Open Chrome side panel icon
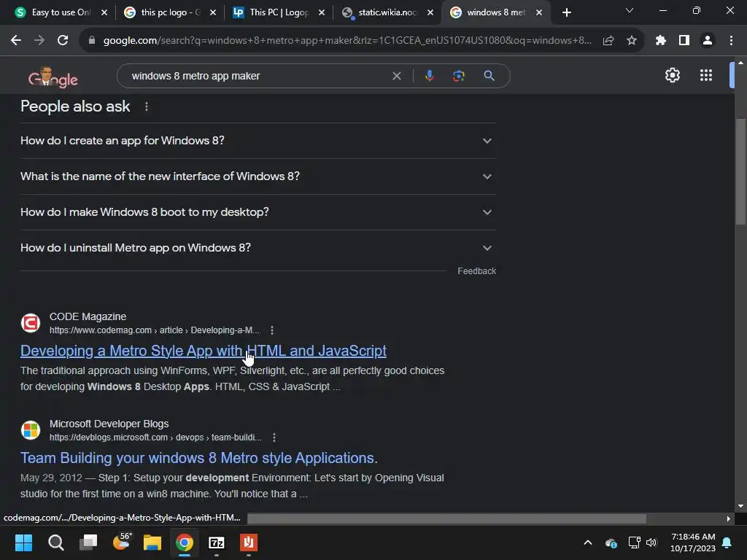The height and width of the screenshot is (560, 747). point(684,41)
